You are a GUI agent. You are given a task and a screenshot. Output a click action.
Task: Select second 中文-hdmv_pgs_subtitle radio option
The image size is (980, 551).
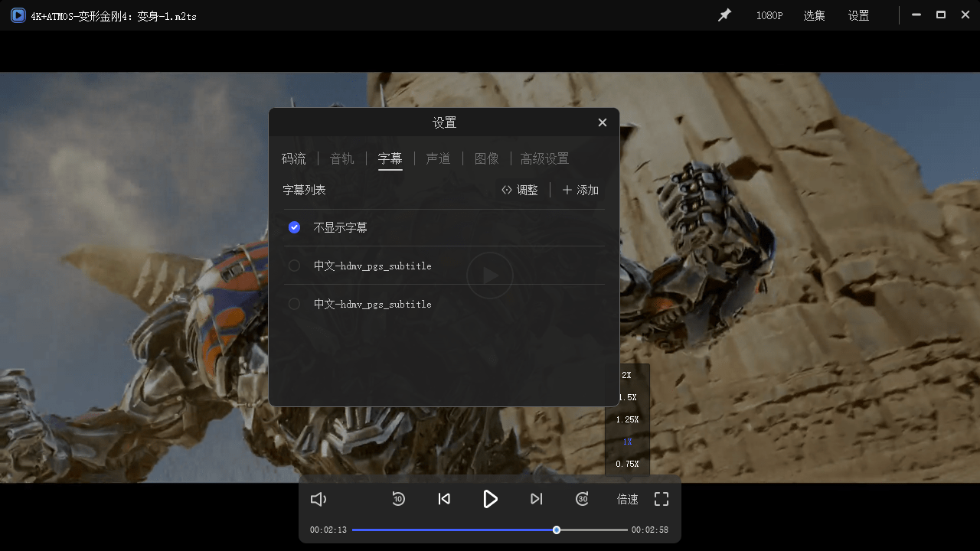[294, 304]
